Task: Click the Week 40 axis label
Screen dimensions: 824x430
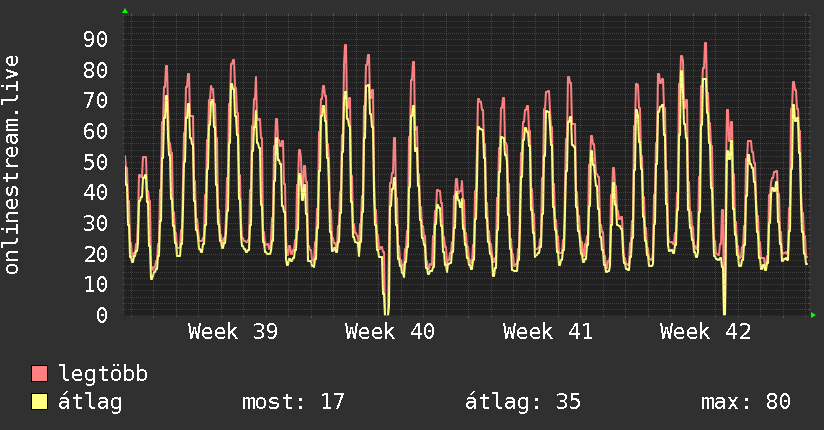Action: (x=390, y=332)
